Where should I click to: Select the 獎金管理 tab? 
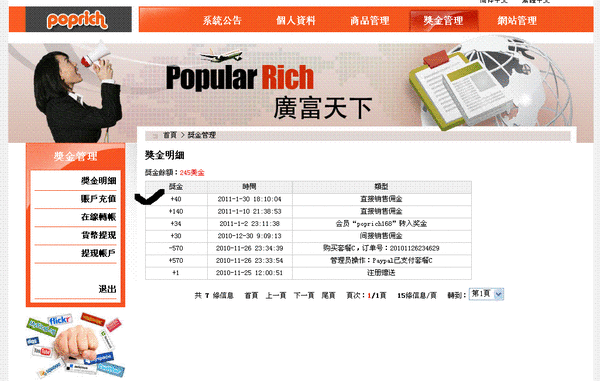point(443,20)
